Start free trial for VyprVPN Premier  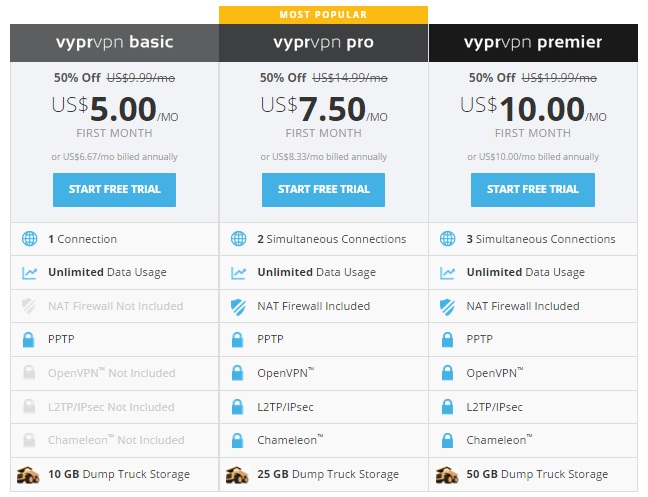(533, 190)
